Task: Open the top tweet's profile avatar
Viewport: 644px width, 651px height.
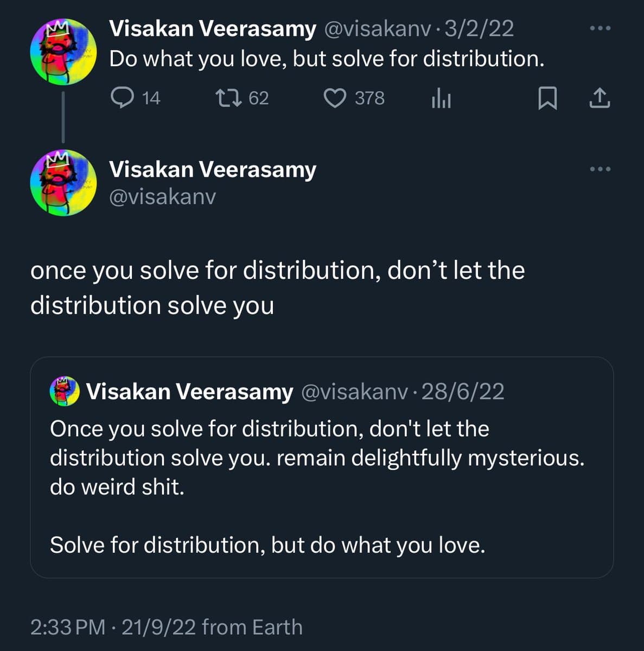Action: click(x=63, y=52)
